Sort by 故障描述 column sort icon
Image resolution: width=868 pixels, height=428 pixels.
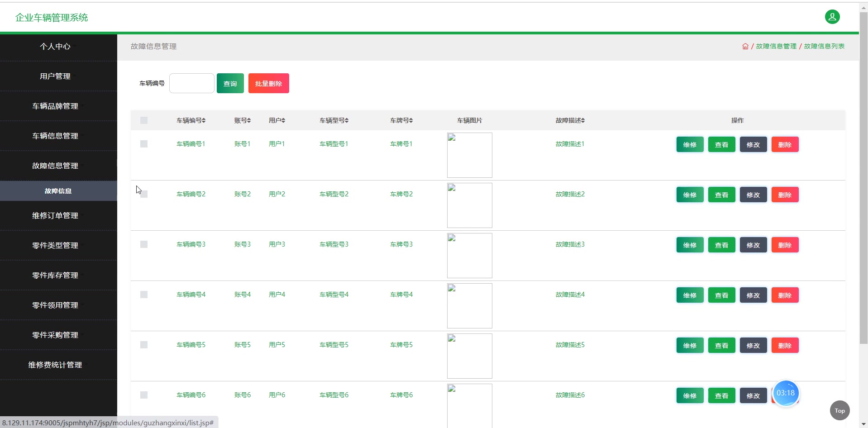(583, 120)
